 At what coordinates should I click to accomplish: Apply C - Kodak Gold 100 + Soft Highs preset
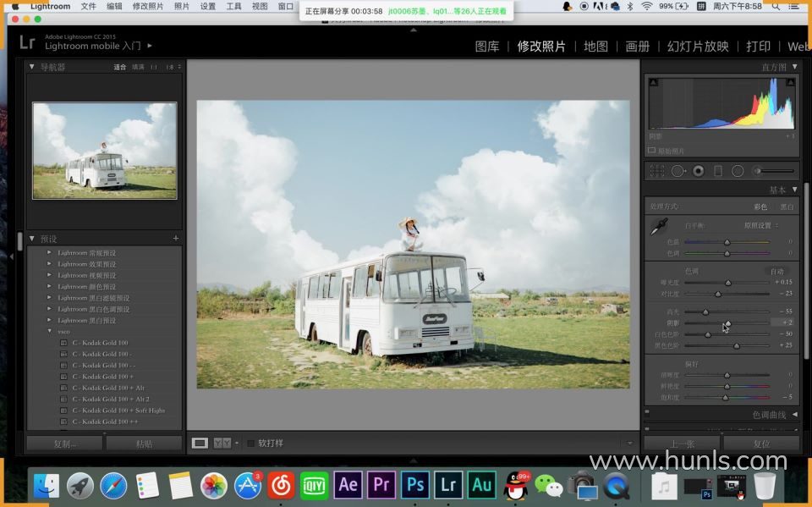pyautogui.click(x=118, y=411)
